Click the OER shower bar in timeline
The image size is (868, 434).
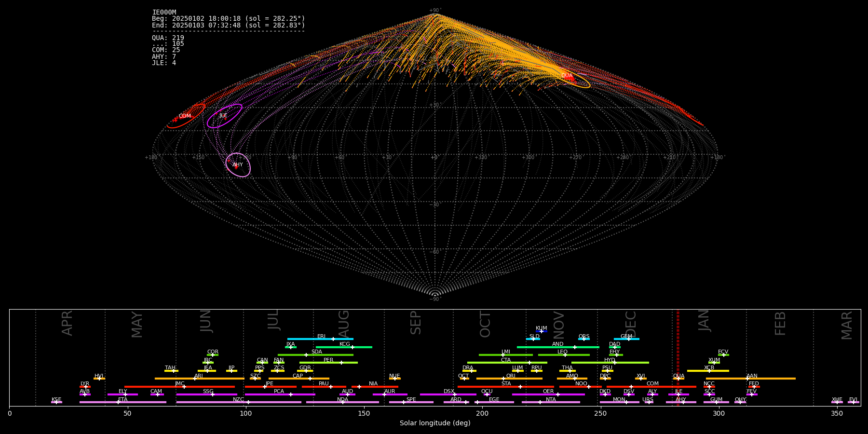pyautogui.click(x=548, y=394)
